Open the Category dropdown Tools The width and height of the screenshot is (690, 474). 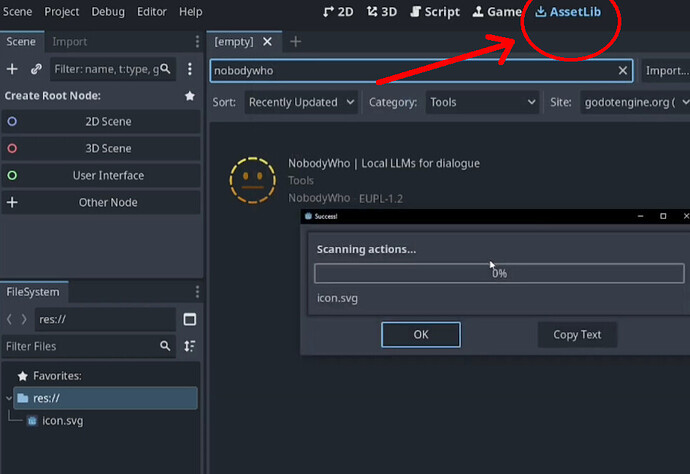tap(482, 103)
